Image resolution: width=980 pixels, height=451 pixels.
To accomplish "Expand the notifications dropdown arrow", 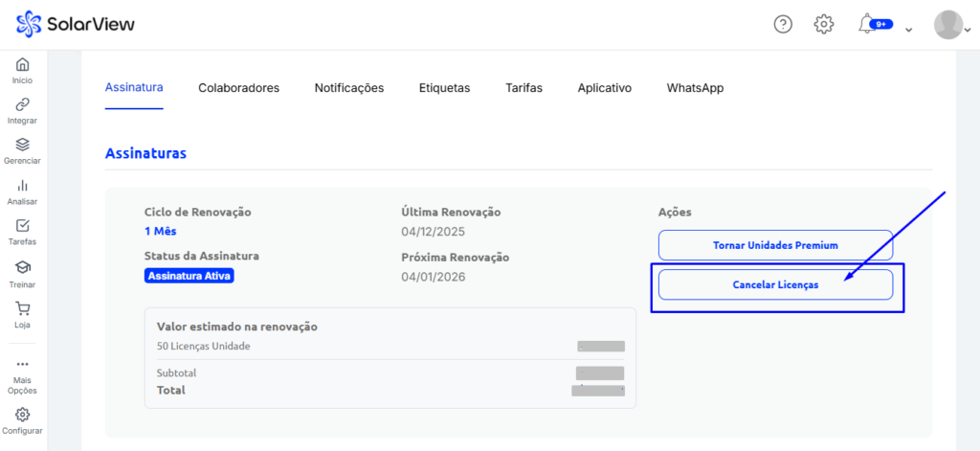I will (x=909, y=30).
